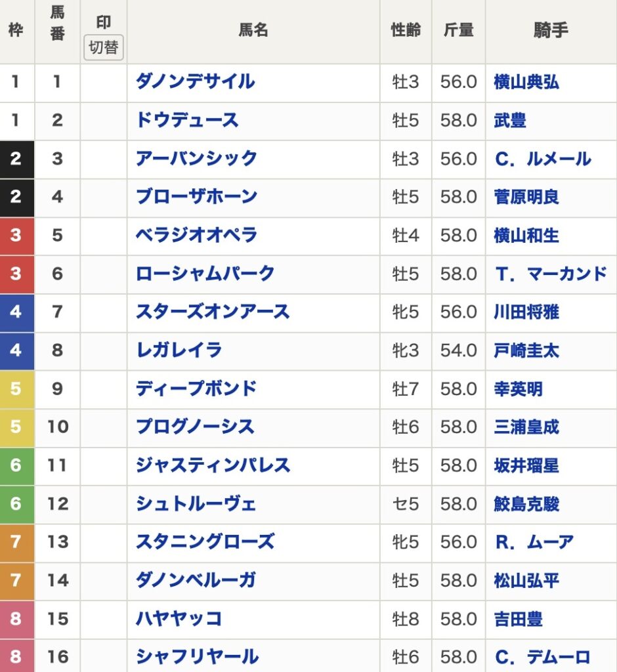The height and width of the screenshot is (672, 617).
Task: Click jockey R.ムーア
Action: click(534, 542)
